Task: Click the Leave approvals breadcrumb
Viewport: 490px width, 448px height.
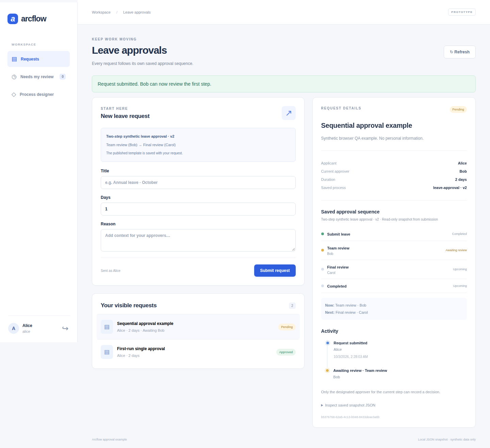Action: [137, 12]
